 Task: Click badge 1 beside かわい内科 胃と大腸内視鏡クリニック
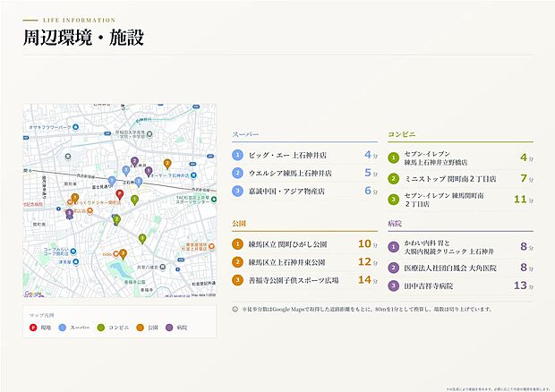tap(393, 247)
